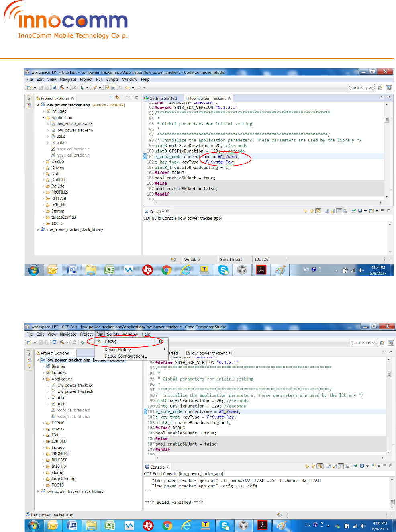396x532 pixels.
Task: Open Adobe Acrobat from the lower taskbar
Action: point(262,525)
